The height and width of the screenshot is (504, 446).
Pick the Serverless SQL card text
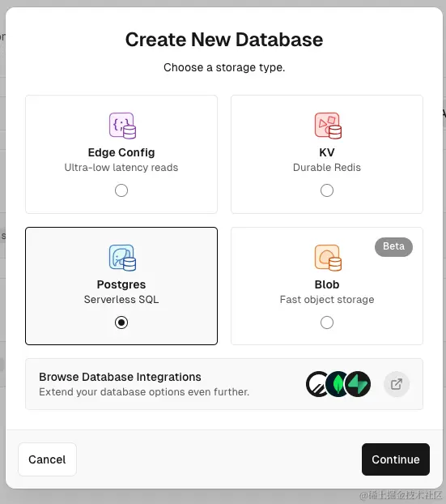coord(121,300)
